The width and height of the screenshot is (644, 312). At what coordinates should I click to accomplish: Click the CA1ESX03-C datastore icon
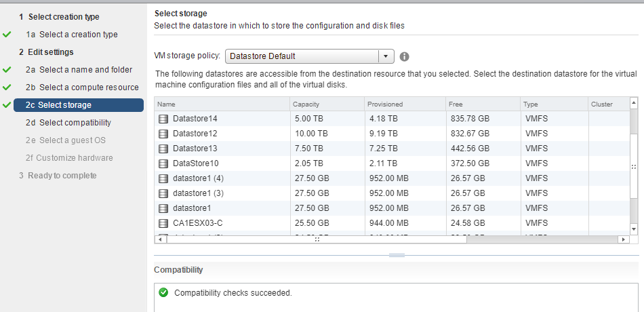coord(163,223)
